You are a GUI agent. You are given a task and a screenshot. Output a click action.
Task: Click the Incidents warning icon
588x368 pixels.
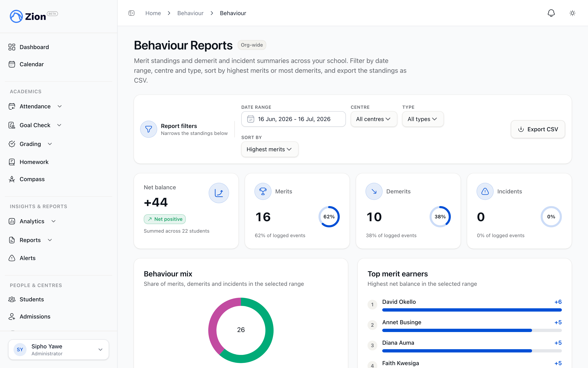pos(485,191)
